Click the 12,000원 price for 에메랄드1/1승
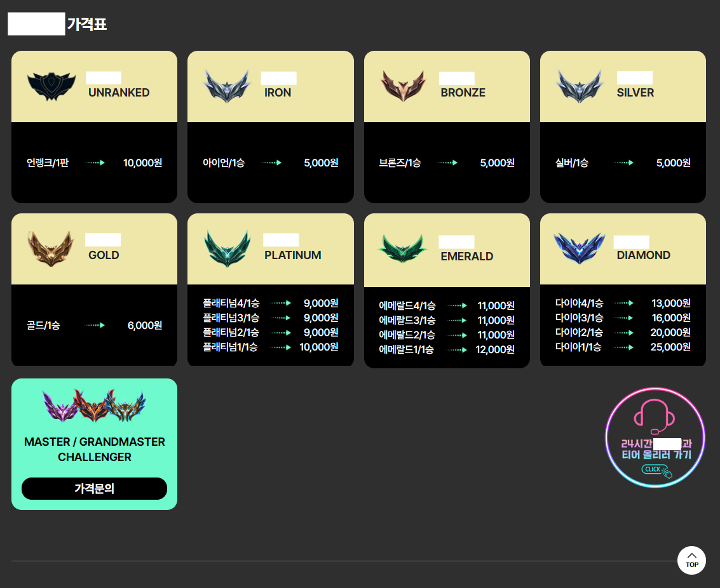 495,349
